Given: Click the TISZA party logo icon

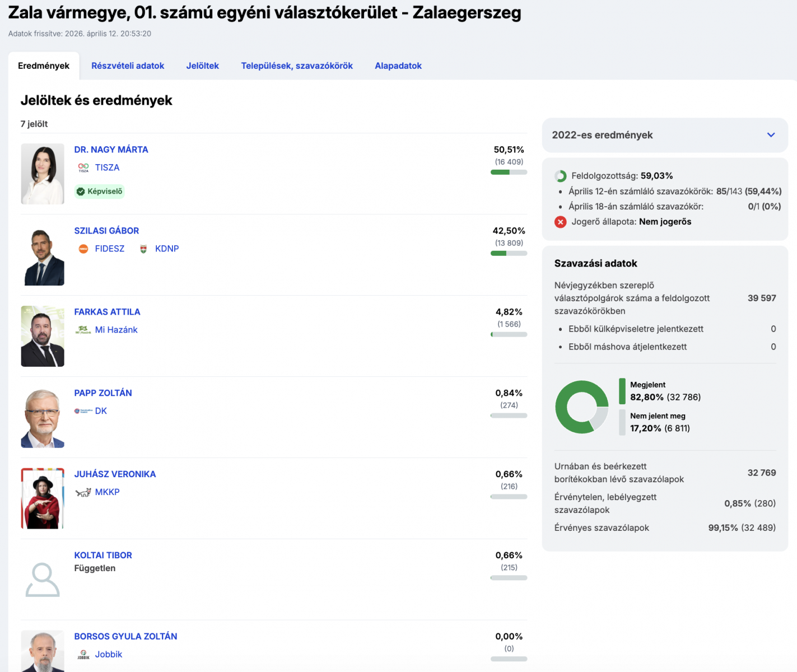Looking at the screenshot, I should 83,167.
